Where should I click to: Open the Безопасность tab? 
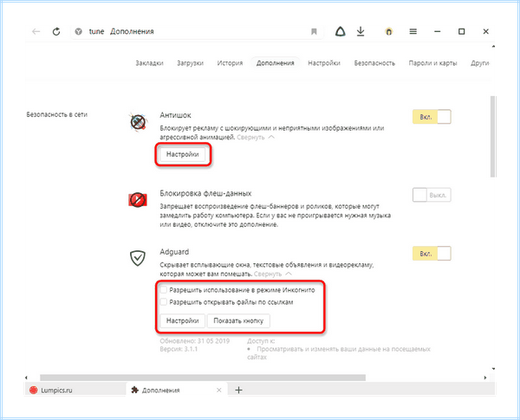[374, 63]
